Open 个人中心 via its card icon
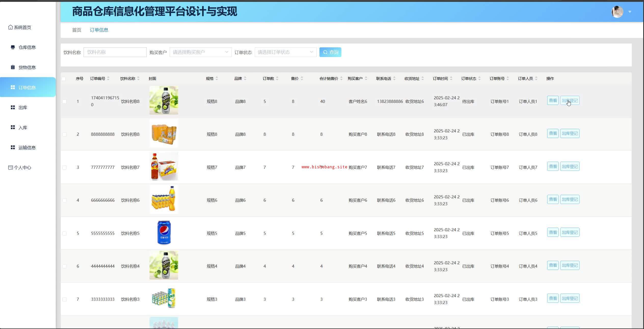This screenshot has height=329, width=644. 10,168
